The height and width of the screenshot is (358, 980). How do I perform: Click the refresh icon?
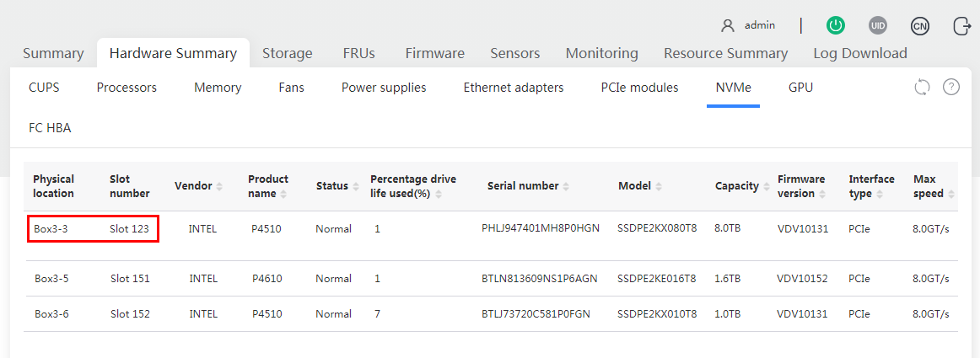[922, 87]
